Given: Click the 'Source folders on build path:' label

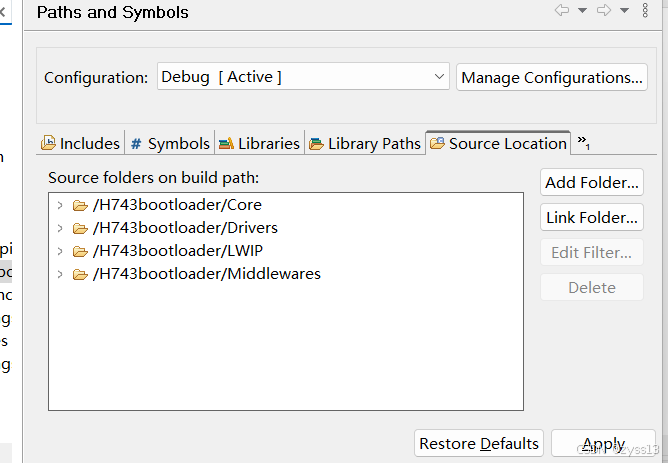Looking at the screenshot, I should pyautogui.click(x=153, y=178).
